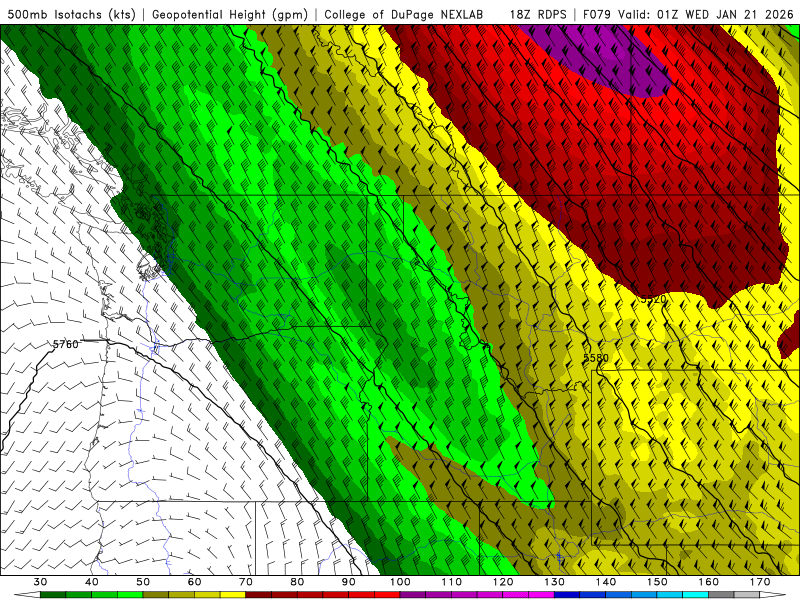Click the 90 knot legend value
Image resolution: width=800 pixels, height=600 pixels.
pyautogui.click(x=348, y=582)
